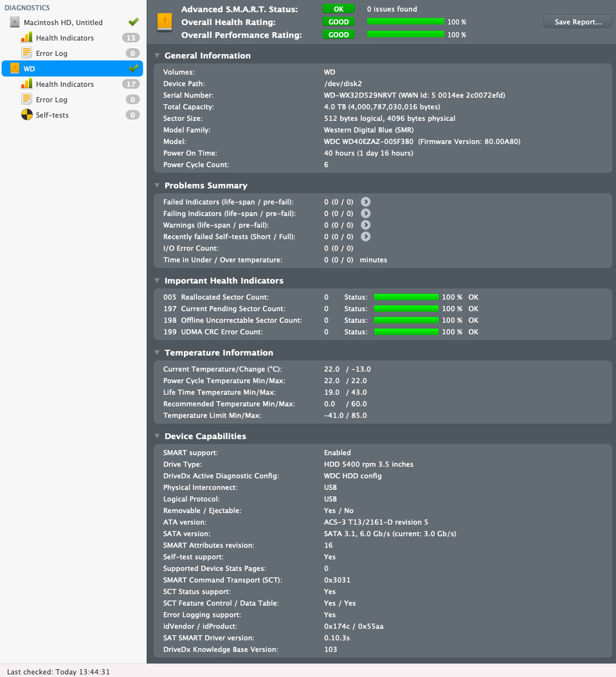Click Health Indicators bar chart icon under Macintosh HD
The image size is (616, 677).
pos(26,37)
